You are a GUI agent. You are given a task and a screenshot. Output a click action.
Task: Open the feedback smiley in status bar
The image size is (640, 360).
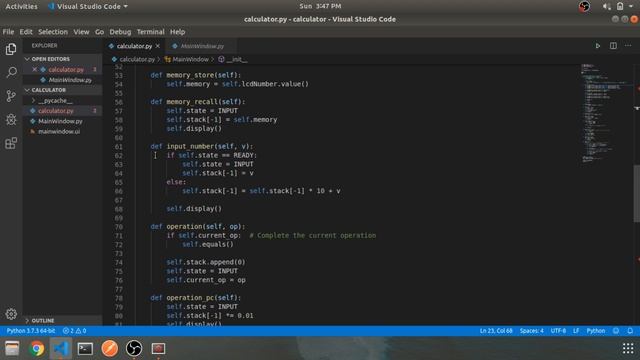coord(616,331)
